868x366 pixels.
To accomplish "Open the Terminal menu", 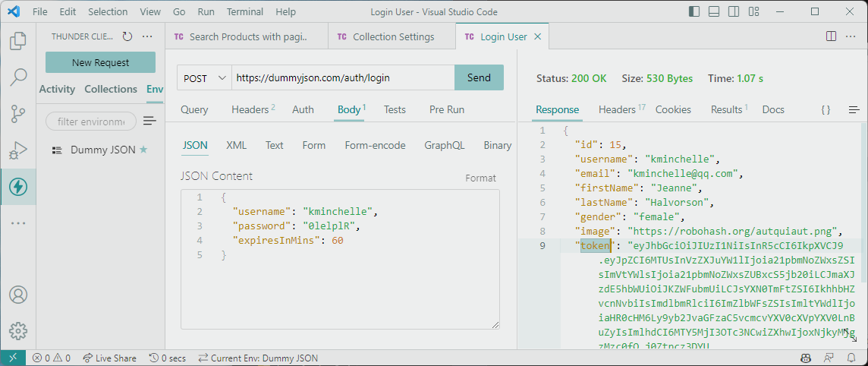I will [x=245, y=11].
